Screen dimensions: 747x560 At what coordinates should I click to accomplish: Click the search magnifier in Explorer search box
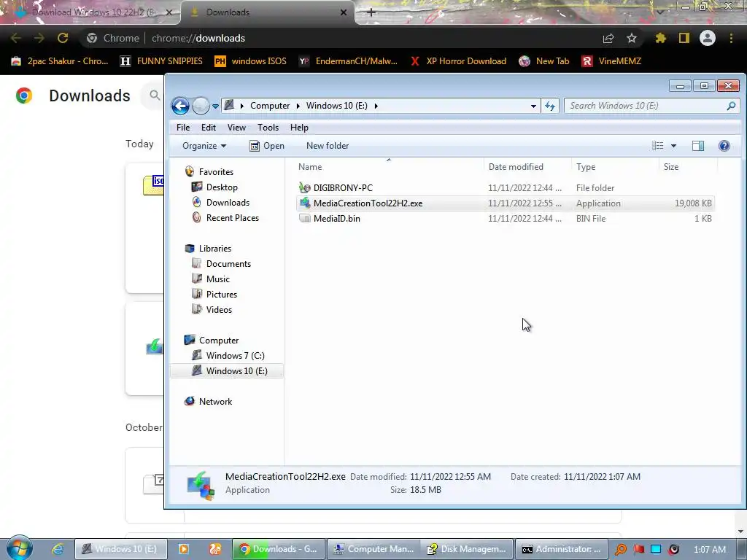coord(731,106)
